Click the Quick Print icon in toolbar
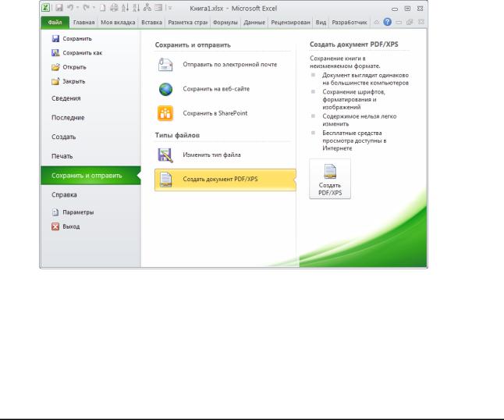The height and width of the screenshot is (420, 504). point(114,8)
